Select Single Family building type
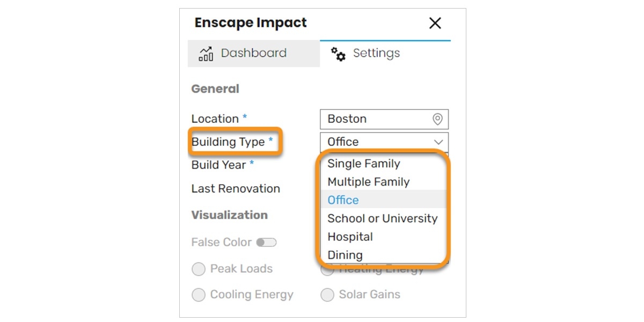The image size is (644, 322). click(363, 164)
